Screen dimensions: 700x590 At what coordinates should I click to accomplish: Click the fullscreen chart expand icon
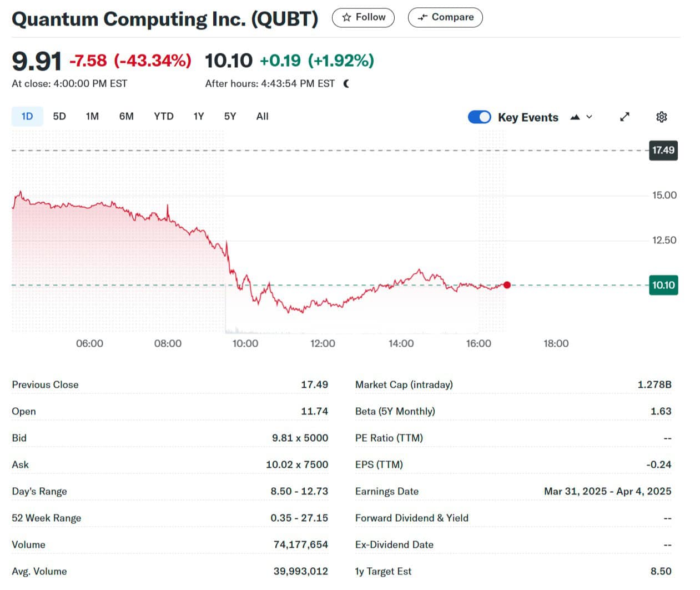pyautogui.click(x=625, y=117)
